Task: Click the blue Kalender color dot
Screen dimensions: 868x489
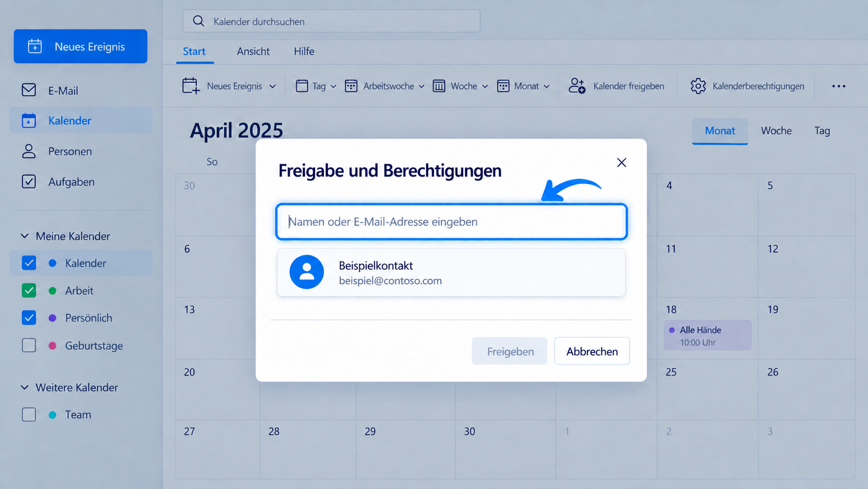Action: (52, 263)
